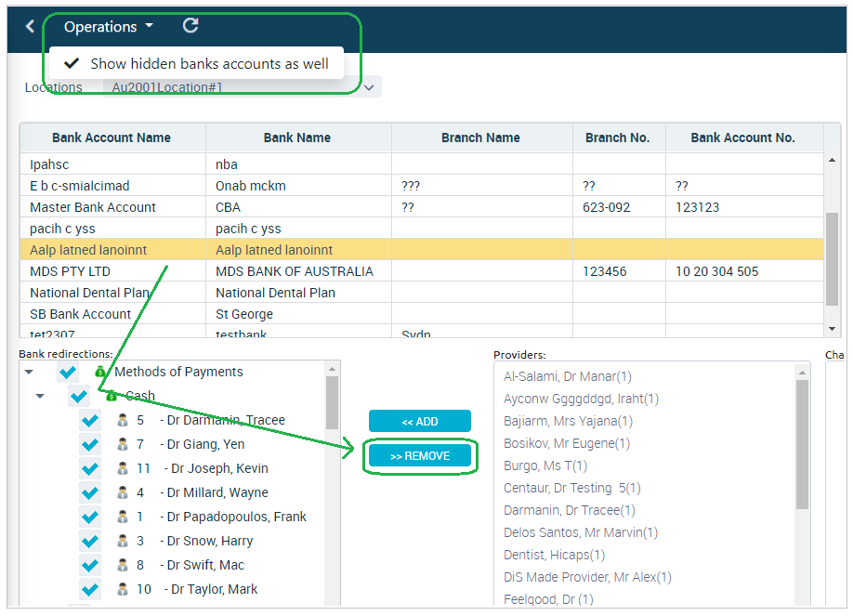Click the Branch Name column header
The height and width of the screenshot is (616, 853).
pos(481,138)
